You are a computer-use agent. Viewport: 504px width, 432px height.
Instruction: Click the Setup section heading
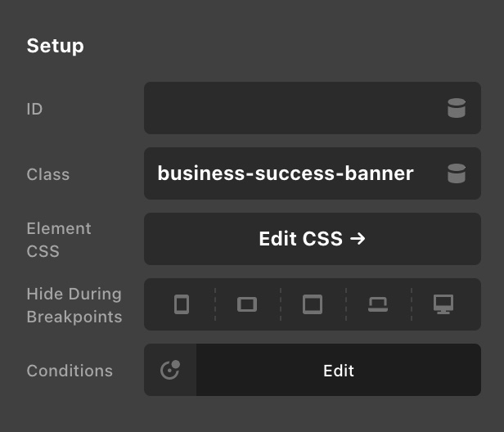pyautogui.click(x=55, y=46)
